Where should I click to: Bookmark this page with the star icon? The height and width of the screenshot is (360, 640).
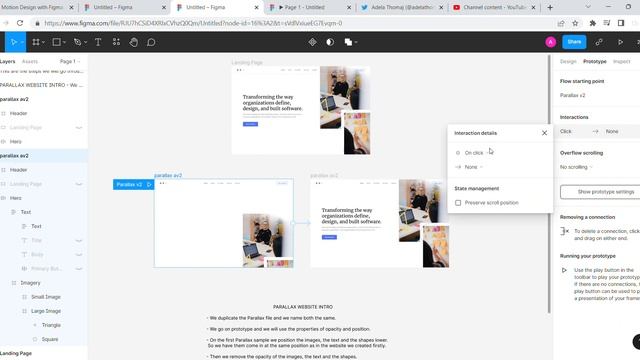[575, 23]
